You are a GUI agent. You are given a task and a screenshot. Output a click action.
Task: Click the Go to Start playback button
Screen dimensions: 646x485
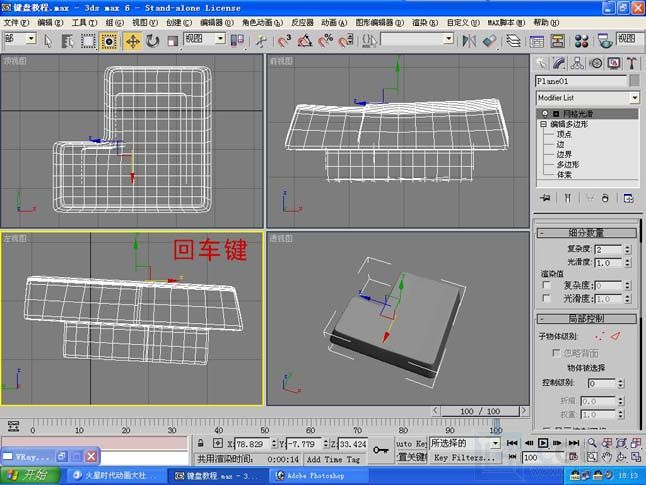512,443
